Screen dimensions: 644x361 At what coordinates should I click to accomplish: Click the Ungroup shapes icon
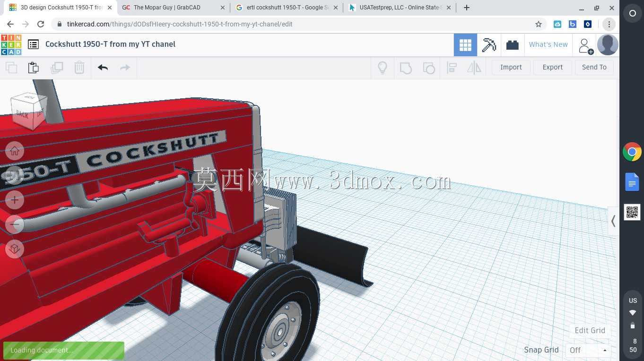pos(428,68)
